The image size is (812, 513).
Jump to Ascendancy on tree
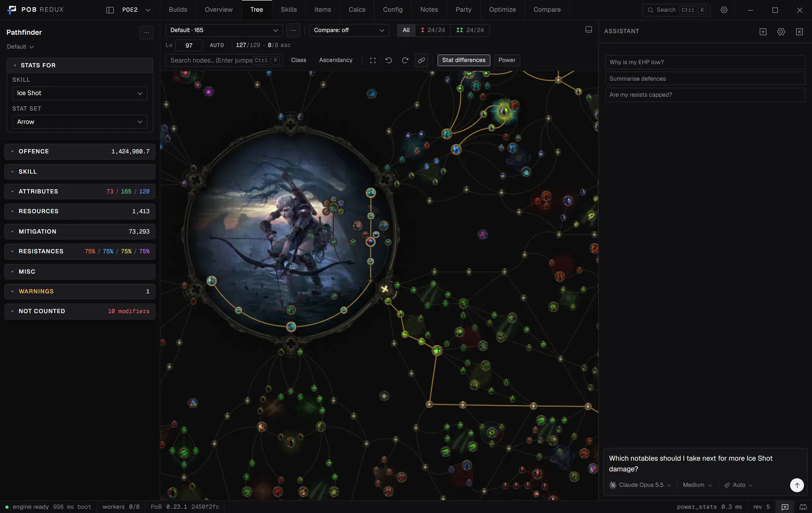tap(335, 60)
